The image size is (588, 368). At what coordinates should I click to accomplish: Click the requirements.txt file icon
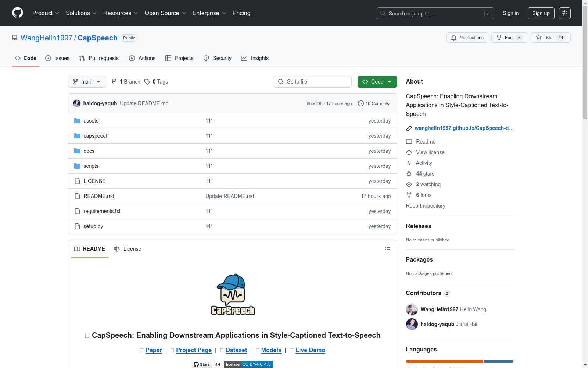click(x=77, y=211)
